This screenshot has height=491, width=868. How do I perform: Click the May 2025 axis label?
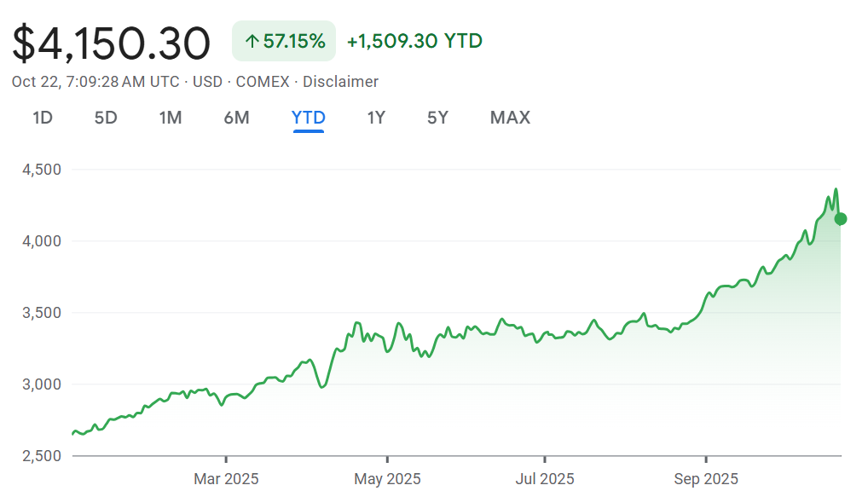pos(387,479)
